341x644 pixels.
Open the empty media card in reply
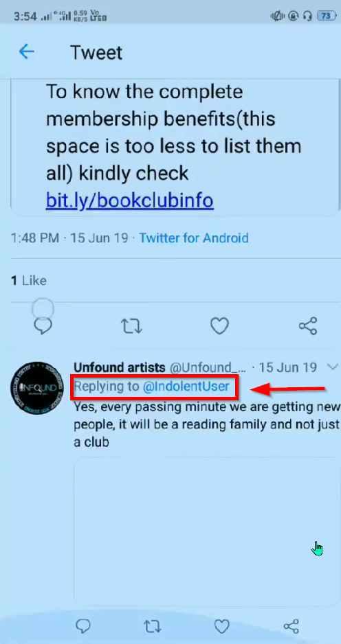click(x=207, y=531)
